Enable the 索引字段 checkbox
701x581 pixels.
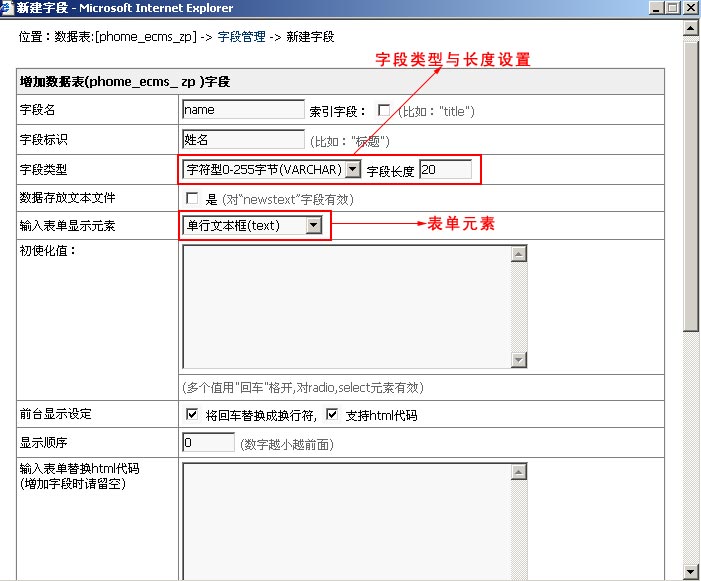[384, 110]
